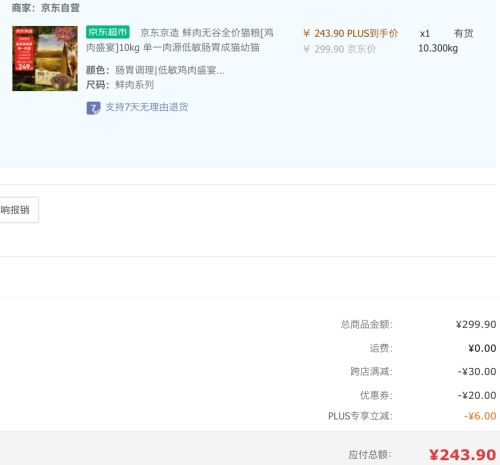Click the x1 quantity label

click(425, 34)
